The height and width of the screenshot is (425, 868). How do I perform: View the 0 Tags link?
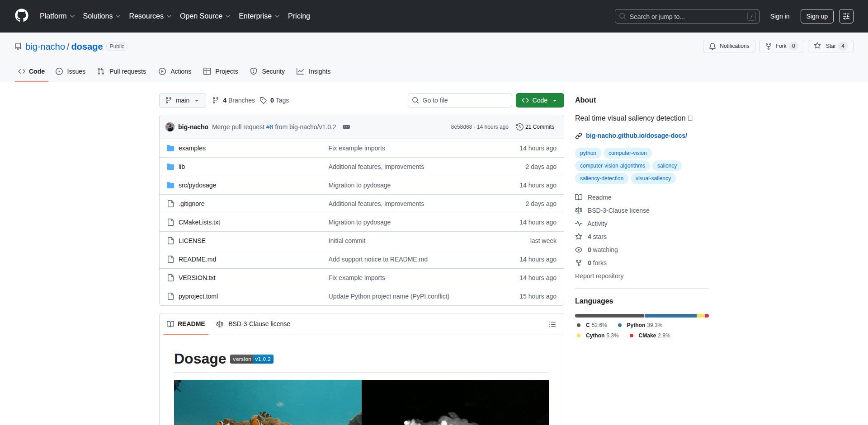pyautogui.click(x=274, y=100)
